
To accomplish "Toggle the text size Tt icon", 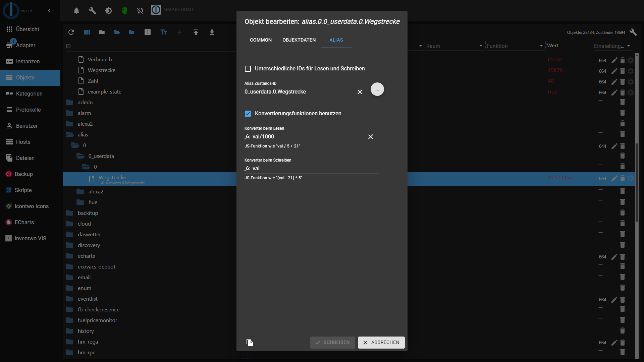I will (x=164, y=32).
